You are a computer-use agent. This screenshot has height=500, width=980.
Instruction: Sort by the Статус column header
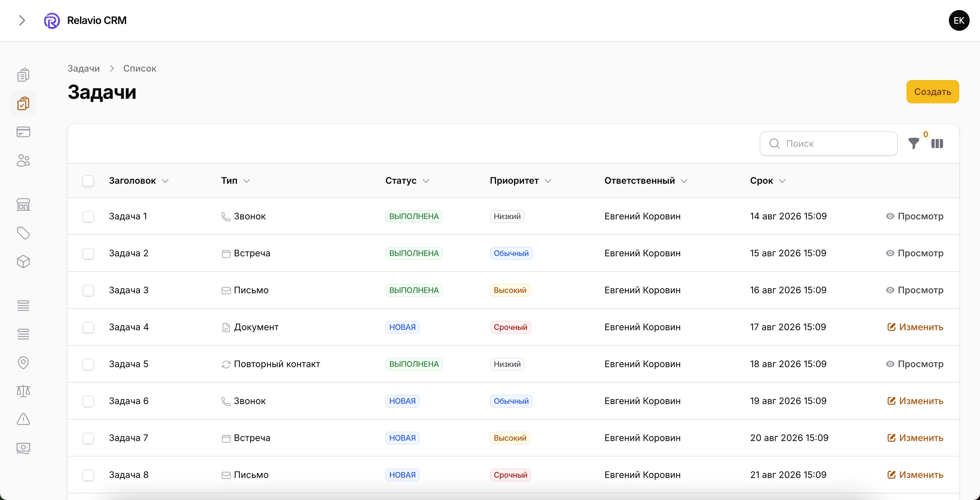tap(407, 181)
